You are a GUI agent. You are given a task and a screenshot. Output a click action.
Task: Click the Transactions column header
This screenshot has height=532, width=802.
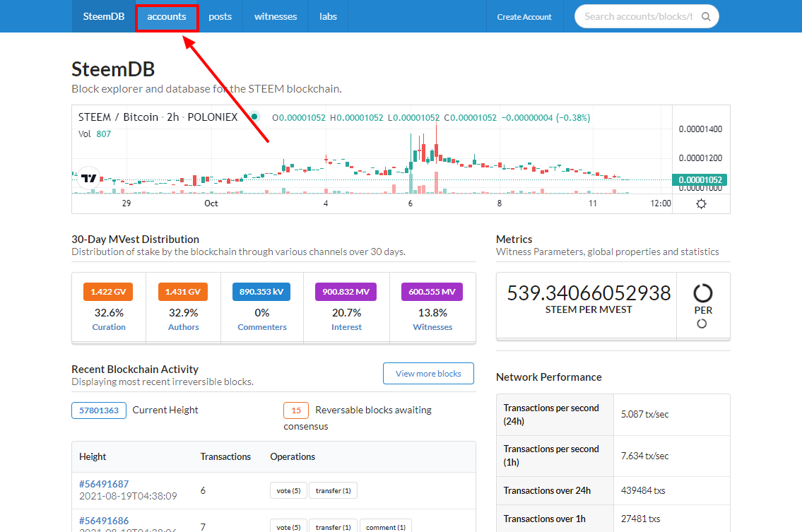(225, 457)
